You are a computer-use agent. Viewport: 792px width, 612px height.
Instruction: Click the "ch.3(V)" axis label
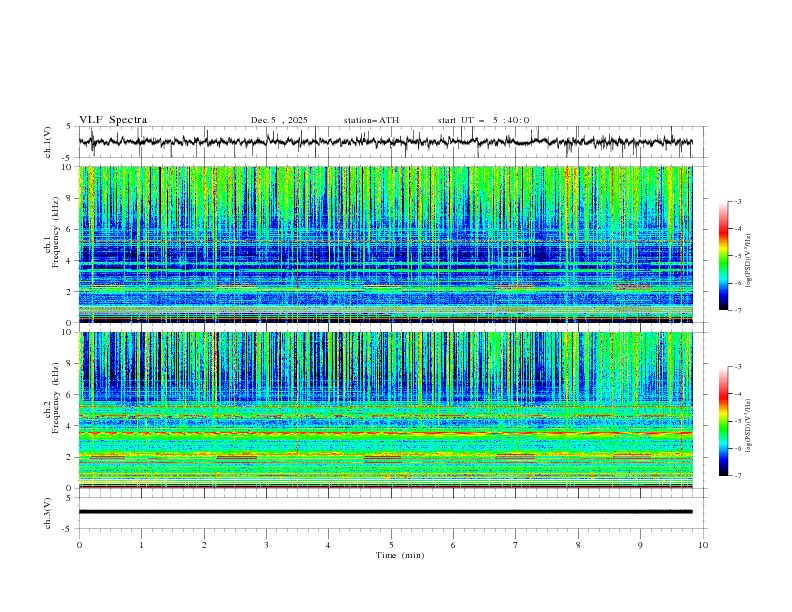[48, 513]
